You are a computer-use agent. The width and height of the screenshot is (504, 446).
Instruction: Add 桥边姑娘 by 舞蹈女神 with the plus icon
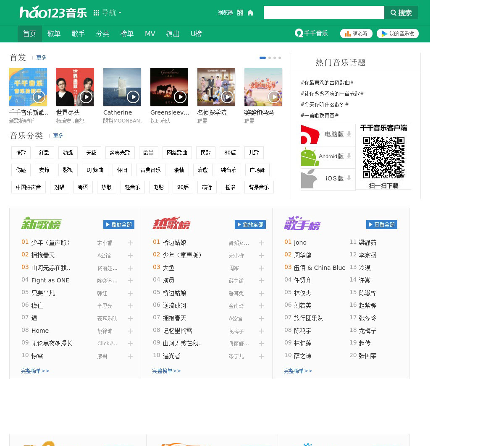pos(262,243)
